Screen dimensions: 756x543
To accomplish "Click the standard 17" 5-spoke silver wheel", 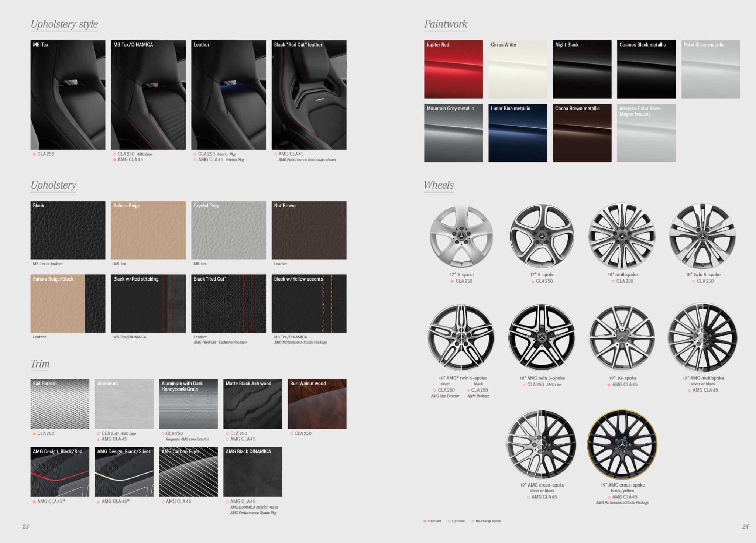I will 461,236.
